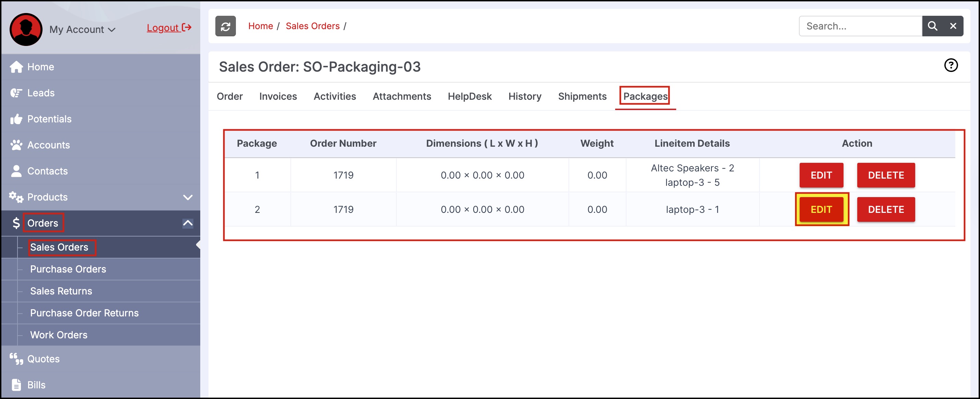This screenshot has height=399, width=980.
Task: Click the Potentials thumbs-up icon
Action: [16, 119]
